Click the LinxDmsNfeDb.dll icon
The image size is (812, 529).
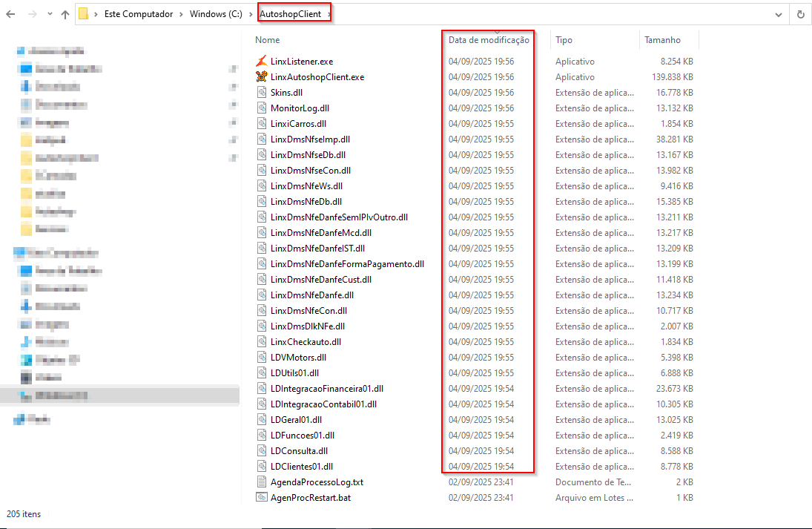pyautogui.click(x=262, y=201)
